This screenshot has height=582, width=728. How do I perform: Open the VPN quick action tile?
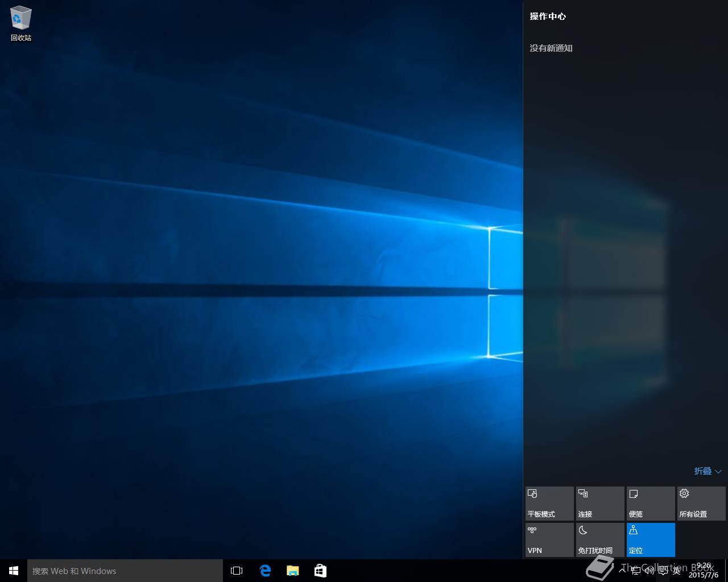549,540
